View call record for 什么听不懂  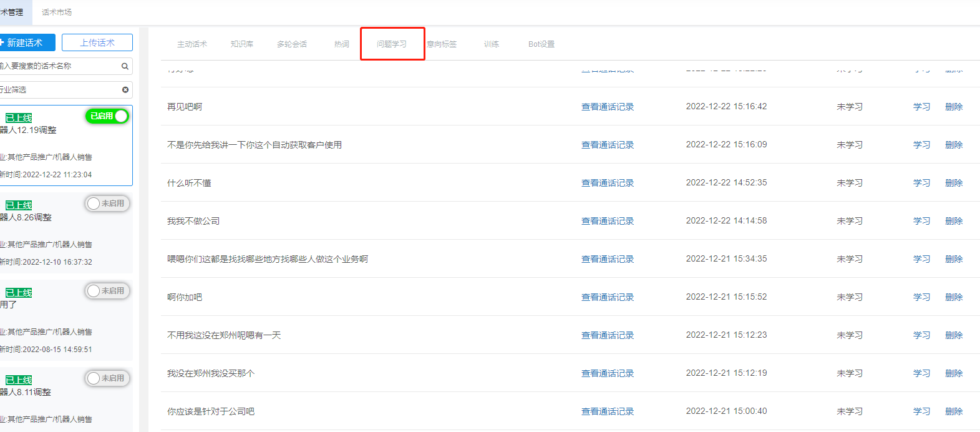click(x=608, y=183)
